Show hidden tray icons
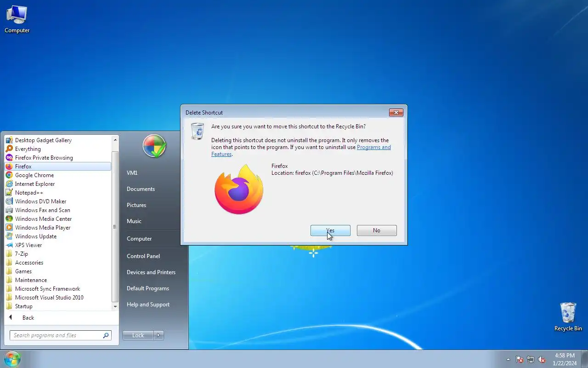The height and width of the screenshot is (368, 588). pyautogui.click(x=508, y=359)
